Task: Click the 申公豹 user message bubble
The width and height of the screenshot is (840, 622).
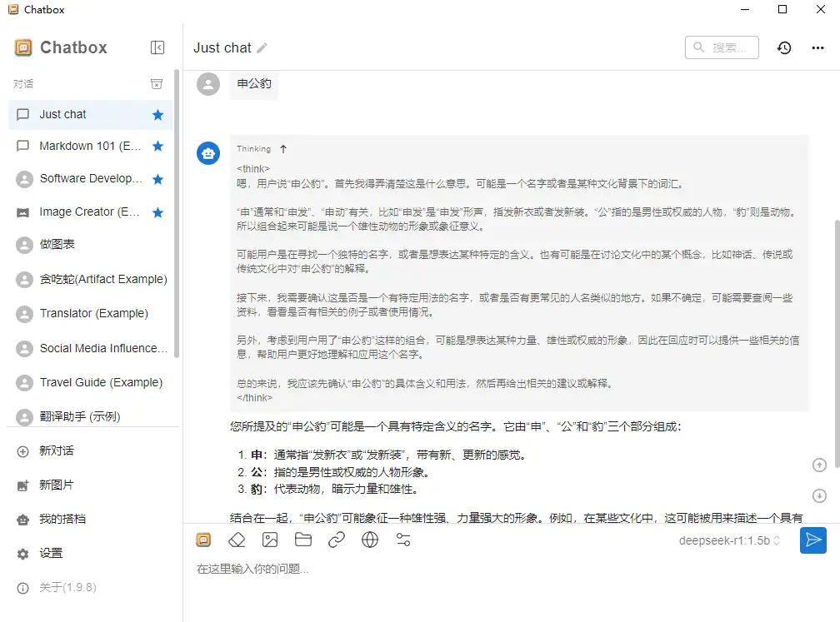Action: point(254,84)
